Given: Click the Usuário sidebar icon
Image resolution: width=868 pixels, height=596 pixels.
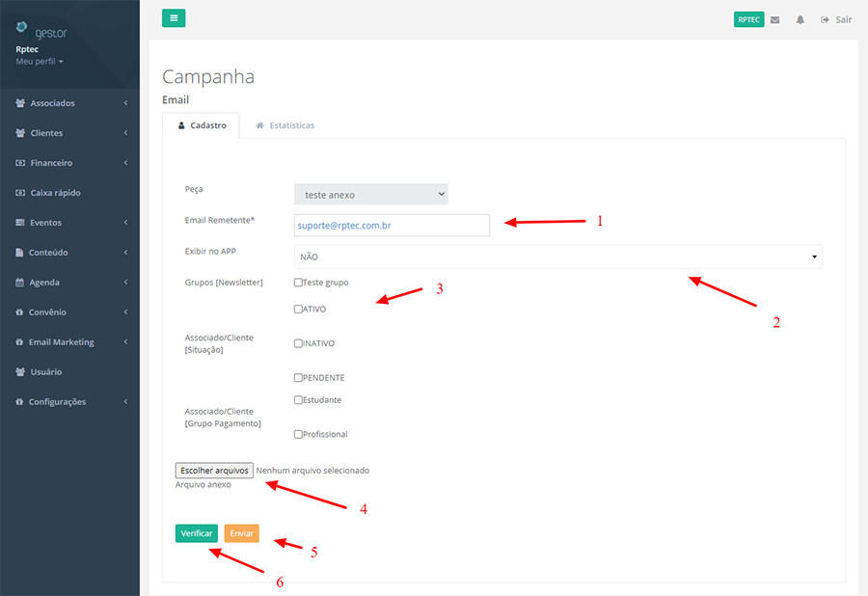Looking at the screenshot, I should click(x=20, y=371).
